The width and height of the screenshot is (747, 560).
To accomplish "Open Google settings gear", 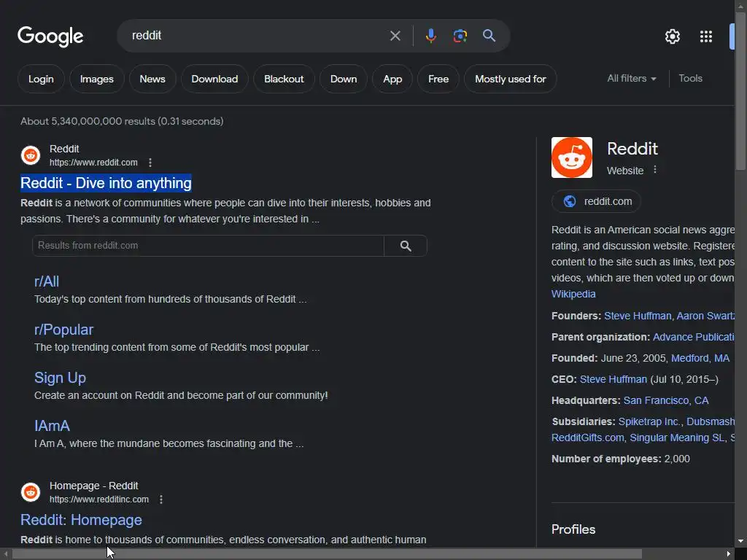I will 672,36.
